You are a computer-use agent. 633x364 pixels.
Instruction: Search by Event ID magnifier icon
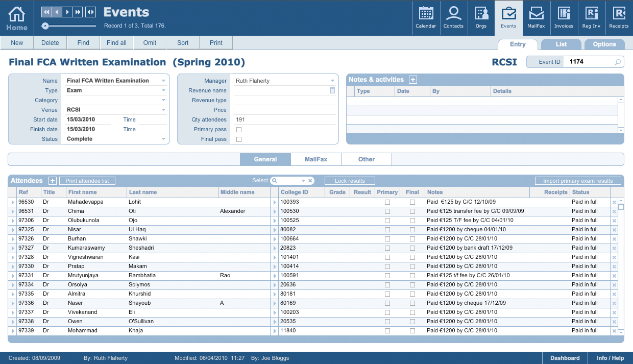[618, 62]
